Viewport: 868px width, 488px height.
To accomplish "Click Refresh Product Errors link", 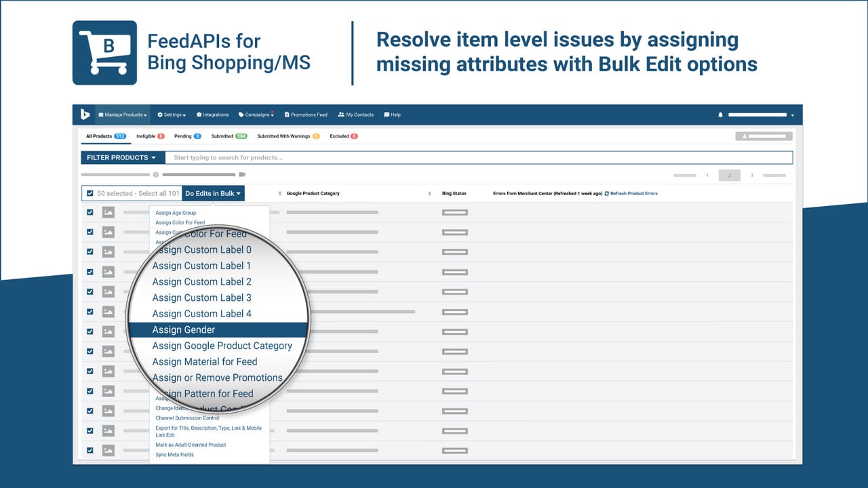I will pos(631,194).
